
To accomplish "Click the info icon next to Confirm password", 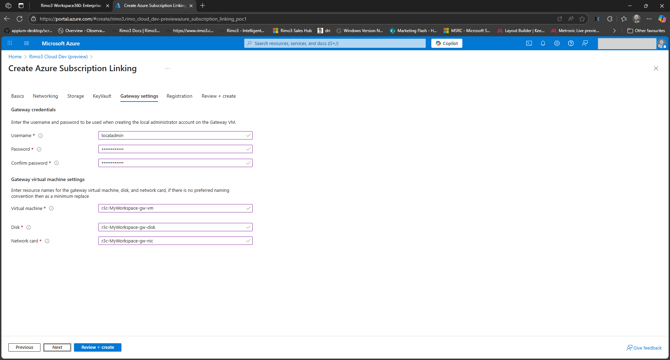I will point(56,163).
